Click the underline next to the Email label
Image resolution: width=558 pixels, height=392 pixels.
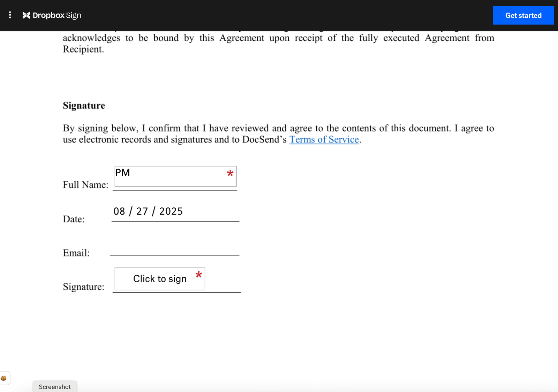coord(174,255)
